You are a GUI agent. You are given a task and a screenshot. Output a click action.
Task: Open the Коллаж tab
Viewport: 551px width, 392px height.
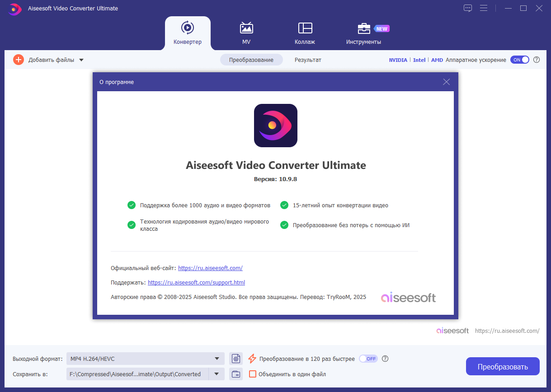pyautogui.click(x=305, y=33)
